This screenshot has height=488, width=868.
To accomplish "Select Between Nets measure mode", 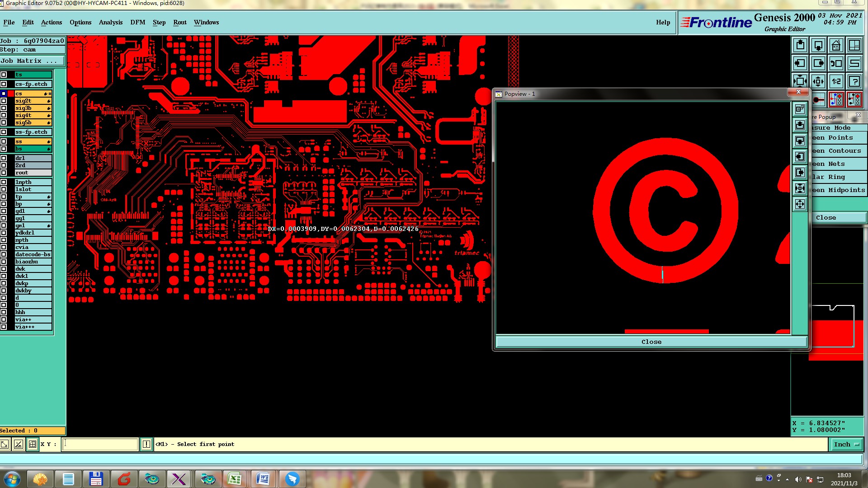I will coord(839,164).
